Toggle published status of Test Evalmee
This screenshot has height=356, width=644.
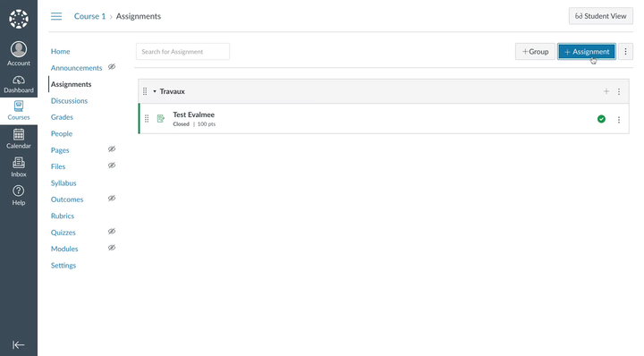pyautogui.click(x=601, y=119)
